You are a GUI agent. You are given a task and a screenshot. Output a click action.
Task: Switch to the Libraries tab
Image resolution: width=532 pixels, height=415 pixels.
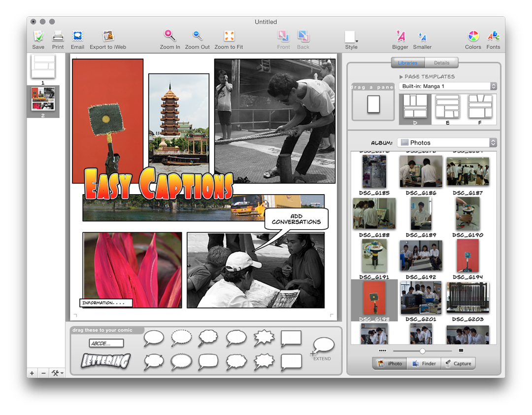[x=407, y=63]
